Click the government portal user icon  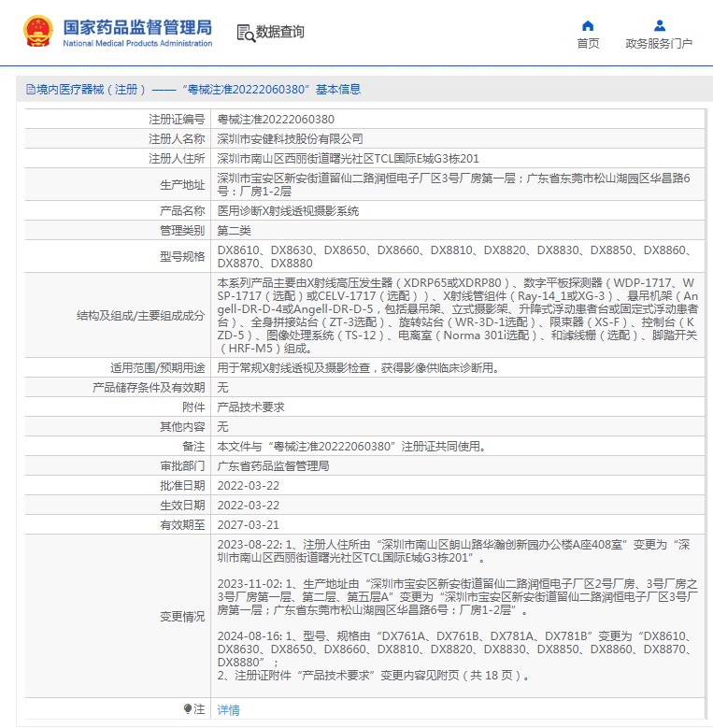point(659,25)
